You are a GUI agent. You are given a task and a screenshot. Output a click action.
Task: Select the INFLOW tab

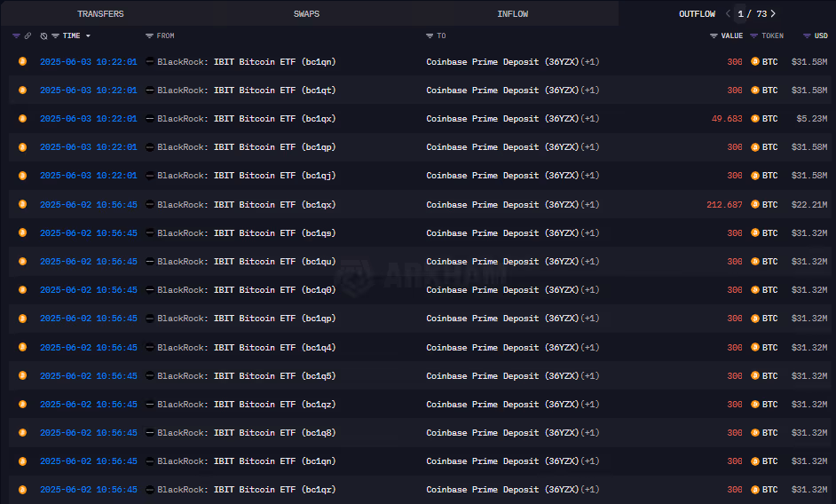point(512,14)
